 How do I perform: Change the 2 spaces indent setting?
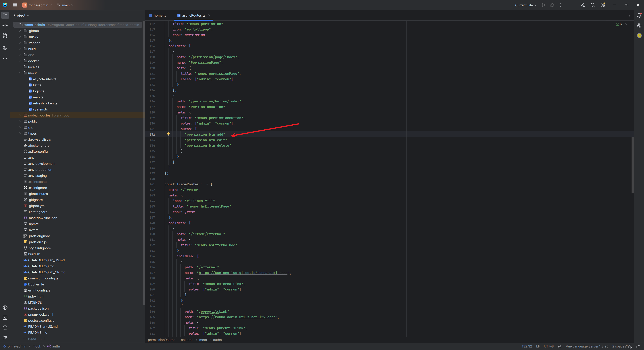click(620, 346)
